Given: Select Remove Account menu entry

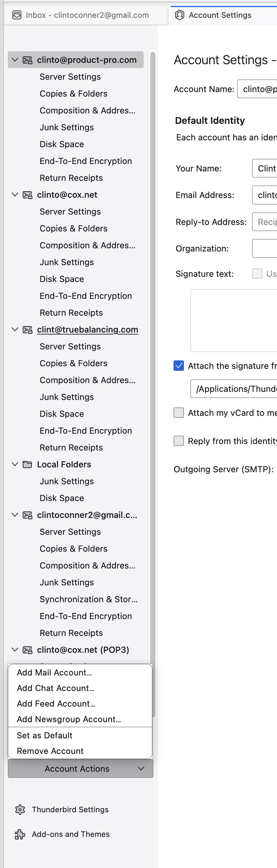Looking at the screenshot, I should 50,751.
